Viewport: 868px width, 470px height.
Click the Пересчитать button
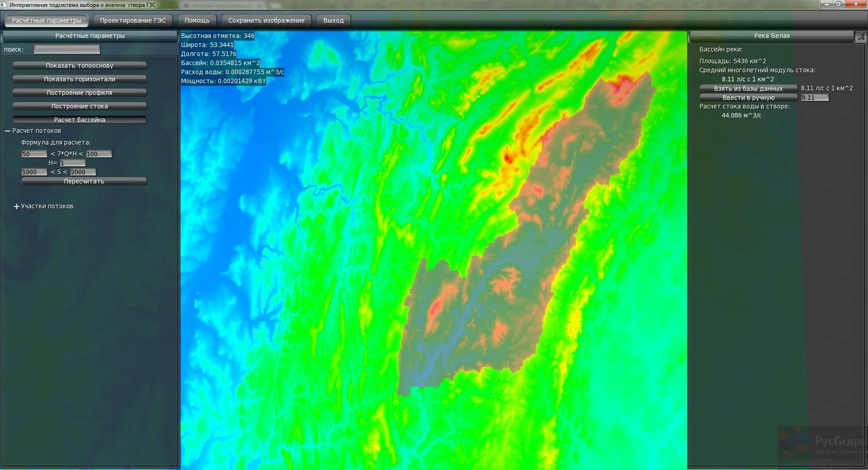pyautogui.click(x=84, y=181)
